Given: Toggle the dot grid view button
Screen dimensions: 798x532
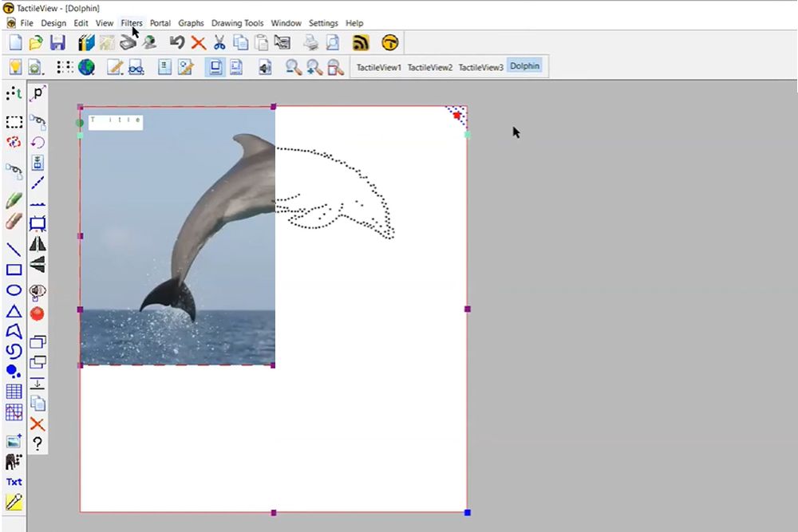Looking at the screenshot, I should (65, 67).
